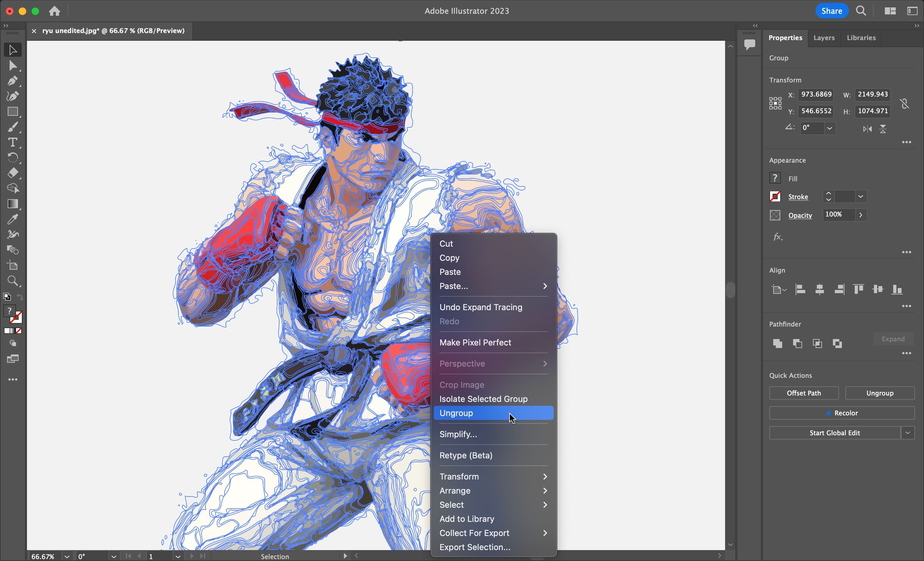Activate the Zoom tool
This screenshot has height=561, width=924.
click(x=13, y=281)
